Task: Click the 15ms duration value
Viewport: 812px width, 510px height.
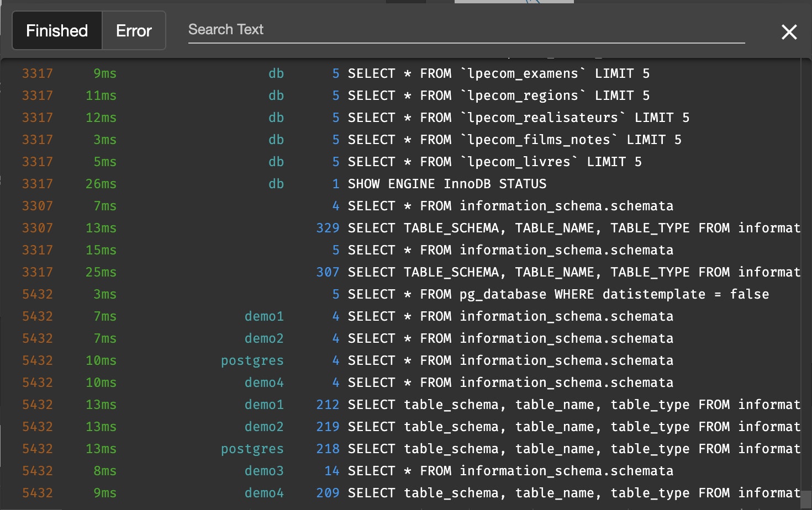Action: coord(101,250)
